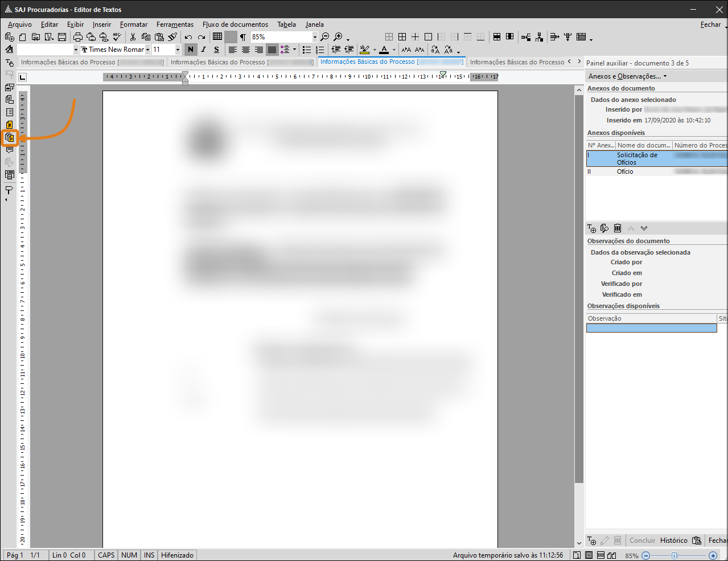Undo the last action
This screenshot has height=561, width=728.
coord(188,37)
